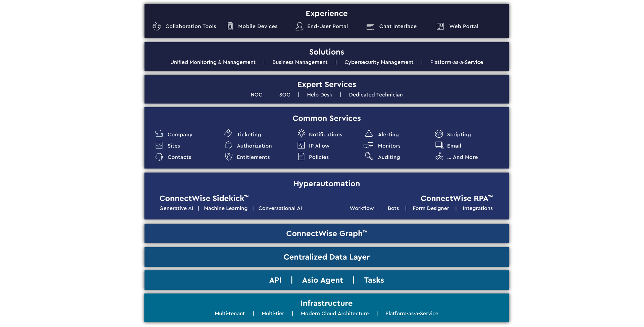Click the Contacts headset icon

pos(159,157)
